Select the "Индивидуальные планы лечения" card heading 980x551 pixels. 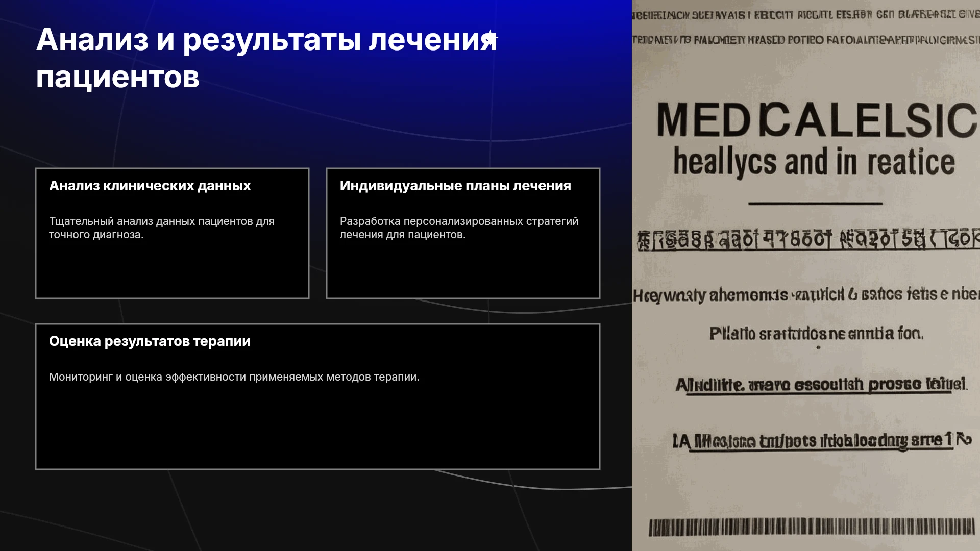coord(455,186)
